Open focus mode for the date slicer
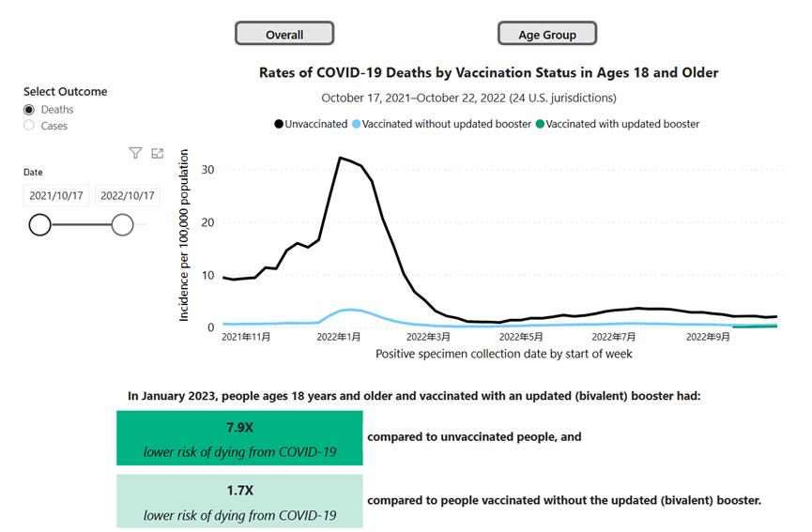This screenshot has width=812, height=532. coord(157,153)
